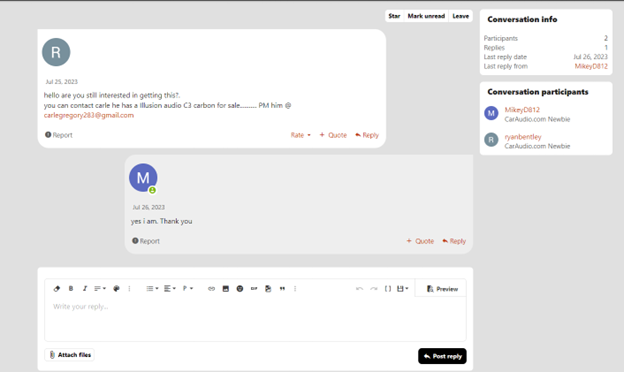Toggle bold formatting in reply editor
Screen dimensions: 624x372
point(71,288)
